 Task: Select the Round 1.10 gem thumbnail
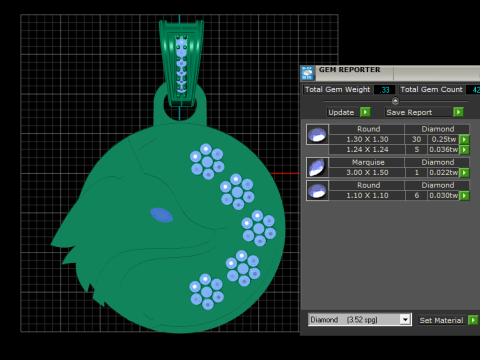click(x=317, y=190)
